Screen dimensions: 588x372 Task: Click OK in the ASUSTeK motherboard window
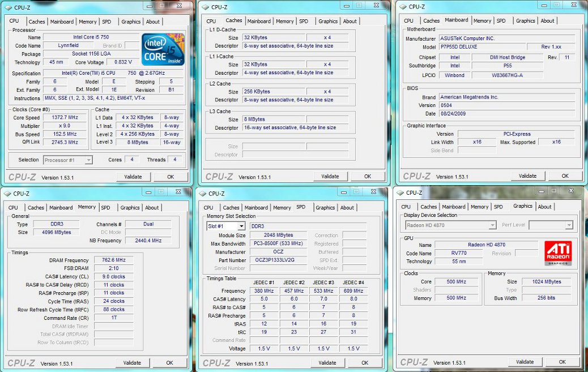tap(565, 176)
